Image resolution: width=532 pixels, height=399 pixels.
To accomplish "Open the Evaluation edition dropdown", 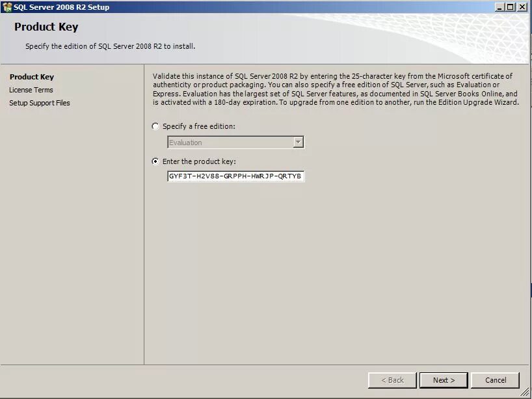I will (x=236, y=143).
